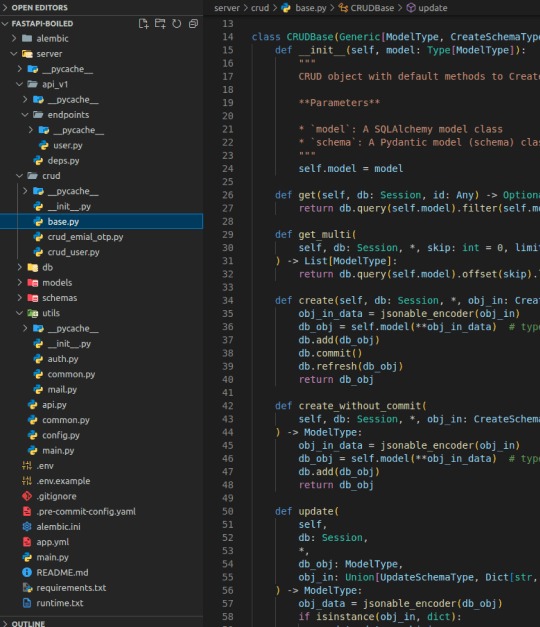Click the folder icon beside alembic
Image resolution: width=540 pixels, height=627 pixels.
pos(27,38)
